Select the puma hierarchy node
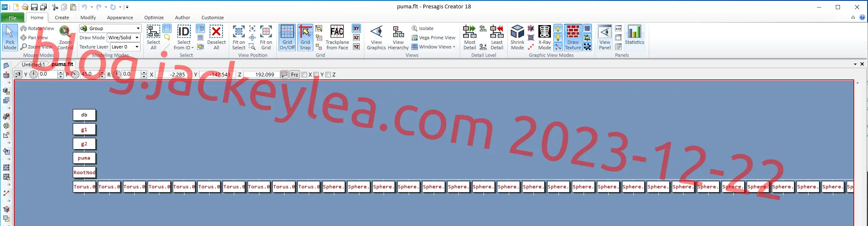The image size is (868, 226). tap(84, 158)
